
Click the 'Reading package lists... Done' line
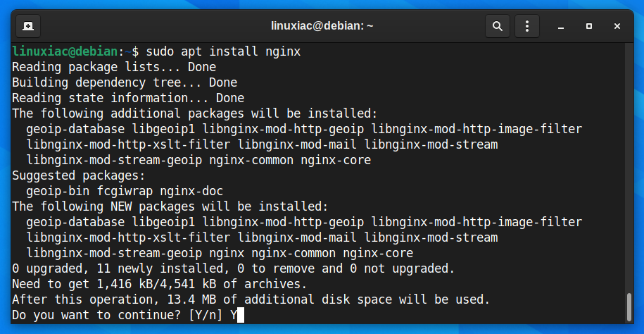coord(114,67)
